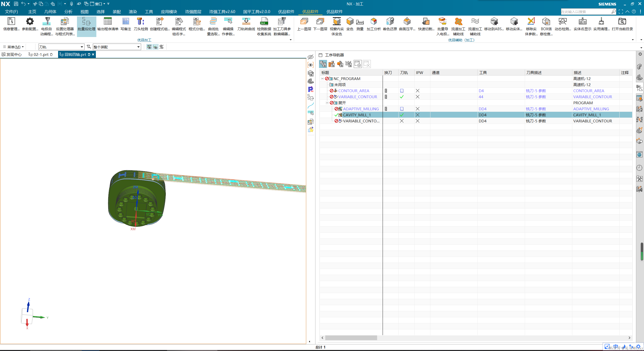The height and width of the screenshot is (351, 644).
Task: Click the 写备注 icon
Action: (x=126, y=24)
